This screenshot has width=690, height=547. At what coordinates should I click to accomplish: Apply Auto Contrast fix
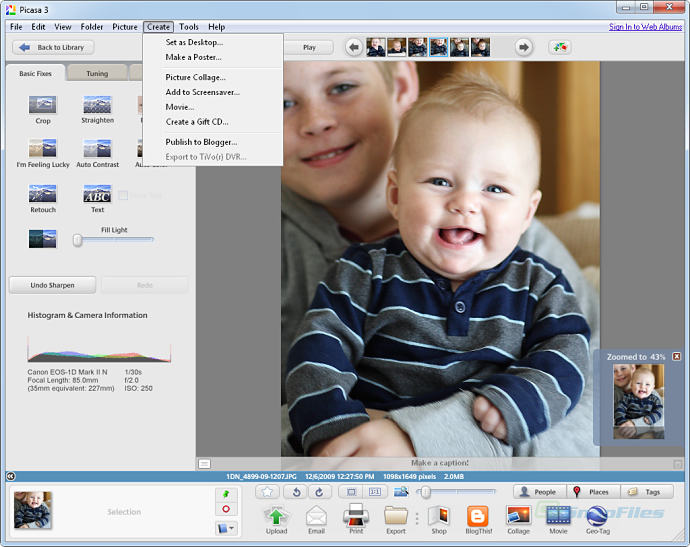[x=97, y=148]
